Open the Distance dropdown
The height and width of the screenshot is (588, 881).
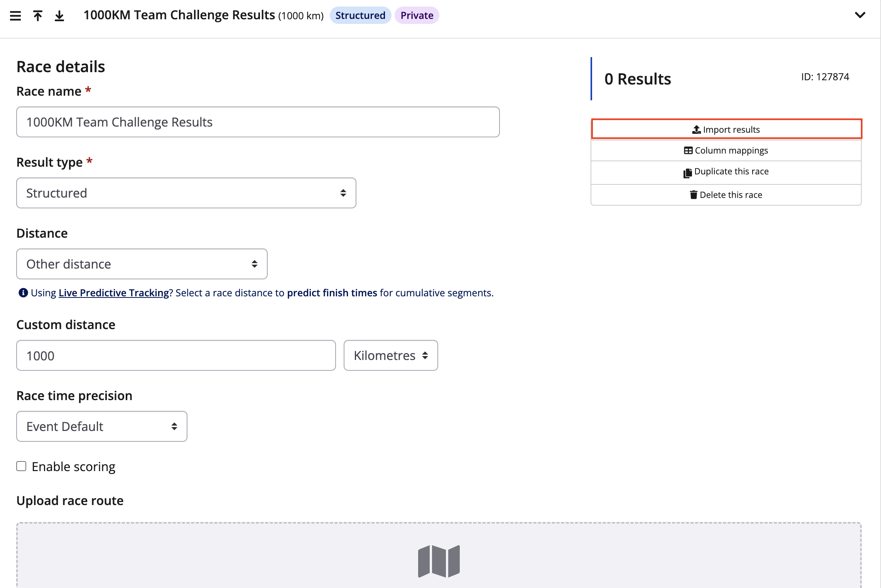click(x=142, y=264)
